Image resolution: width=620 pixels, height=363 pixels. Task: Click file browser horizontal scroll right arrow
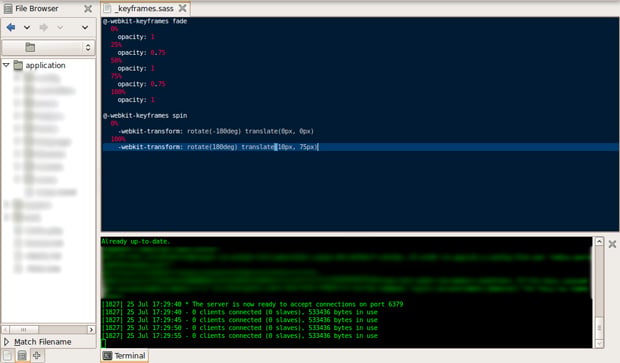[91, 329]
